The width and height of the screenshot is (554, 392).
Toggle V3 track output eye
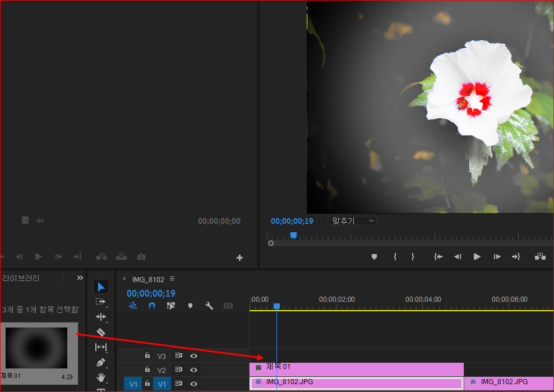click(x=193, y=356)
